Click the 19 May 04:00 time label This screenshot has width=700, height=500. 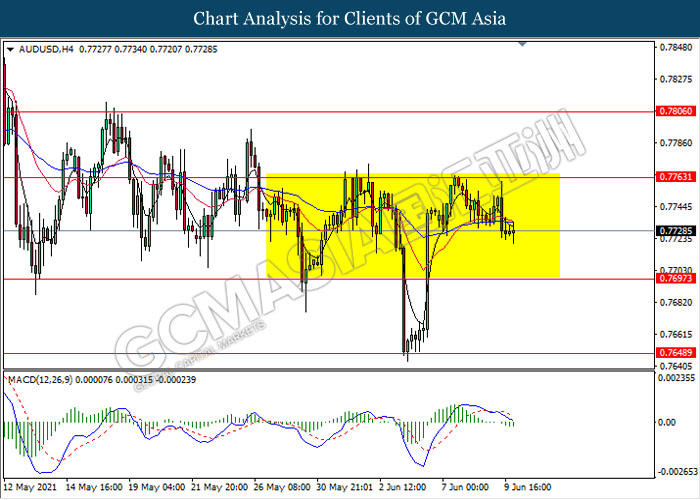coord(155,487)
